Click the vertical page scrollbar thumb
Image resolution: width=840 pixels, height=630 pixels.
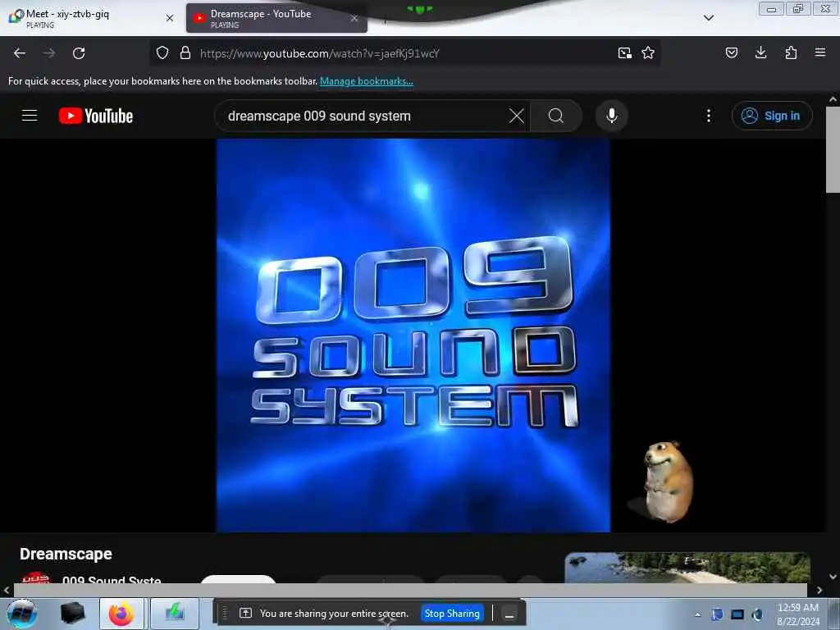[833, 149]
